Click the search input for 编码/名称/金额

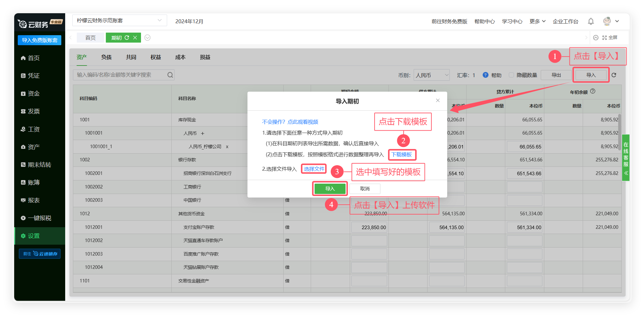119,75
